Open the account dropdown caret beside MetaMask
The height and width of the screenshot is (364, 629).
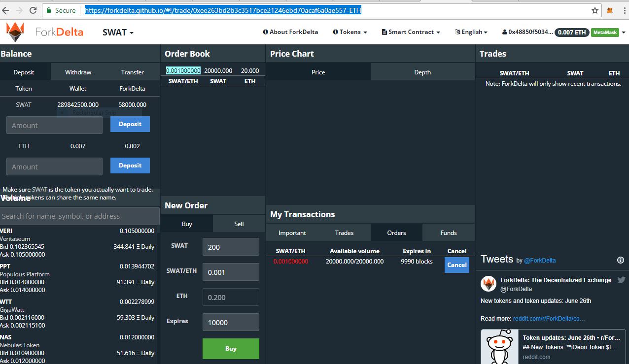[x=624, y=33]
